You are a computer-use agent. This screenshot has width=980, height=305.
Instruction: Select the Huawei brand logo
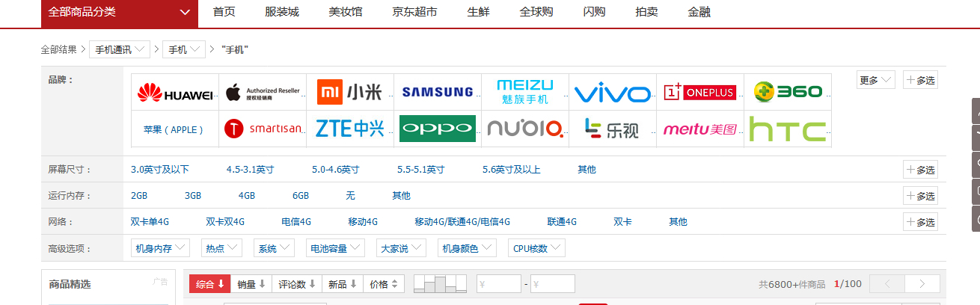pos(175,92)
